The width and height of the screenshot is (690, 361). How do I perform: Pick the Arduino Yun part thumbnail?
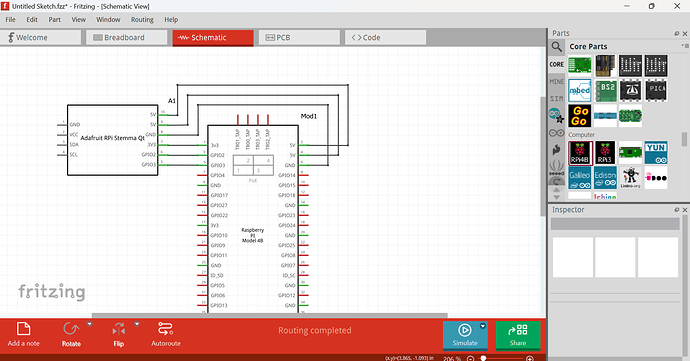pos(656,153)
